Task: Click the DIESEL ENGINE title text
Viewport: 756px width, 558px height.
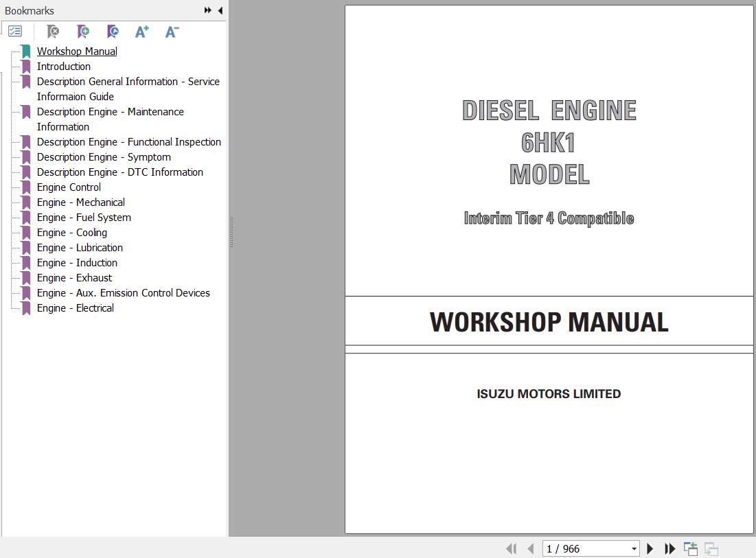Action: (x=549, y=111)
